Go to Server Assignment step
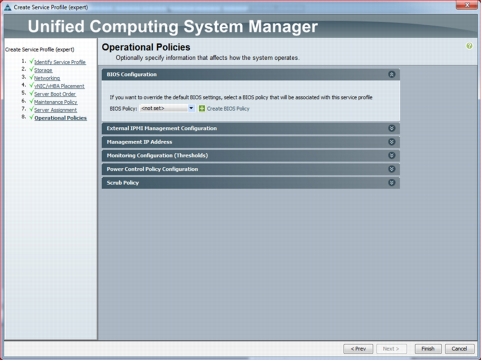The image size is (482, 361). [x=55, y=110]
